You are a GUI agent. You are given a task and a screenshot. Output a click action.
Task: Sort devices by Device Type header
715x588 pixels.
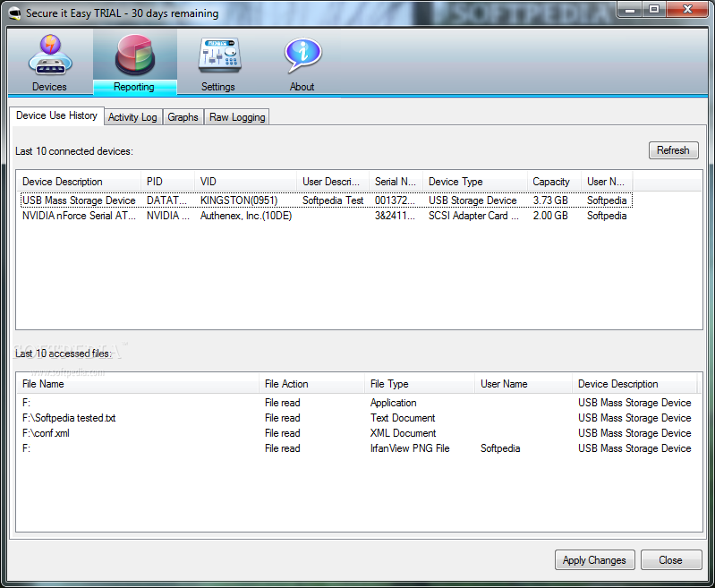pyautogui.click(x=475, y=182)
